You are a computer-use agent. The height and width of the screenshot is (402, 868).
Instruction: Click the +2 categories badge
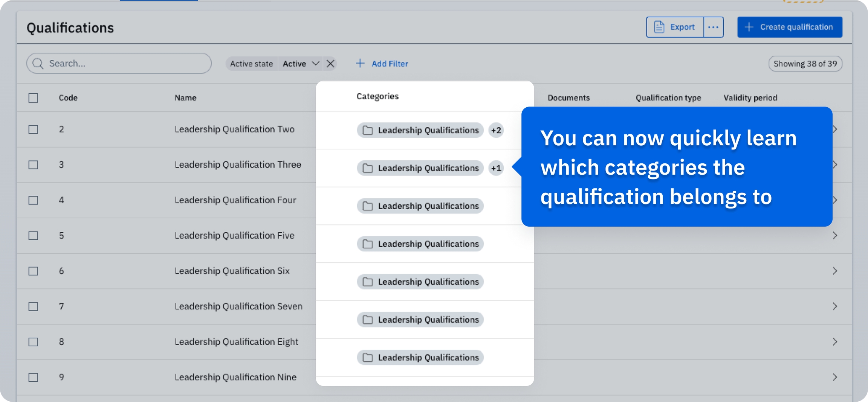pyautogui.click(x=496, y=130)
